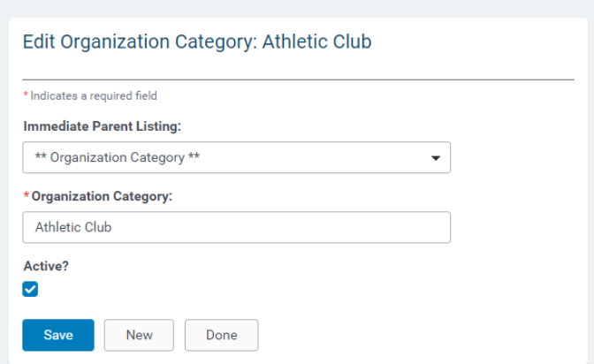Click the caret arrow in Immediate Parent Listing dropdown
The width and height of the screenshot is (594, 364).
pyautogui.click(x=436, y=158)
